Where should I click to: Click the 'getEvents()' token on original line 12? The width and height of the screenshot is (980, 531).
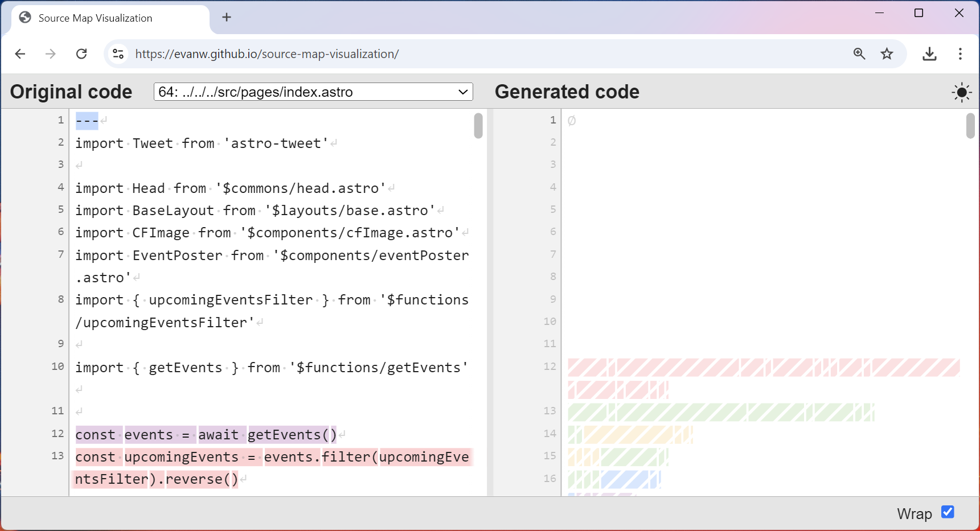[292, 435]
